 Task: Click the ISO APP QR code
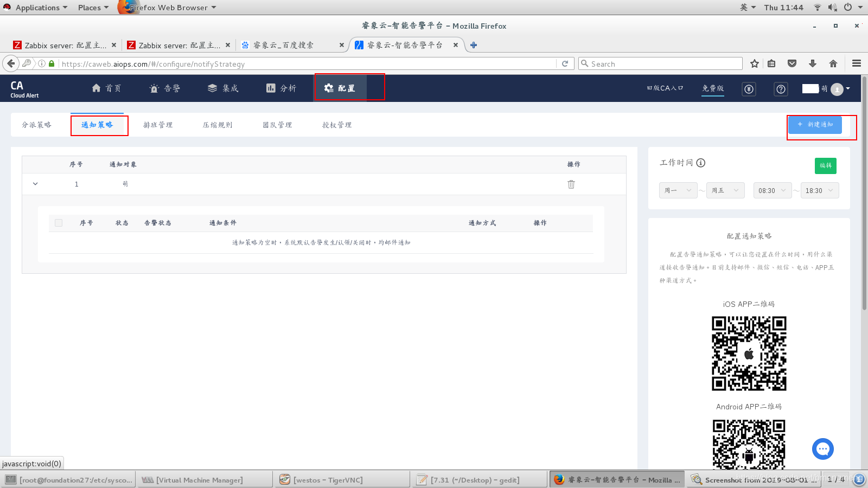pos(749,354)
